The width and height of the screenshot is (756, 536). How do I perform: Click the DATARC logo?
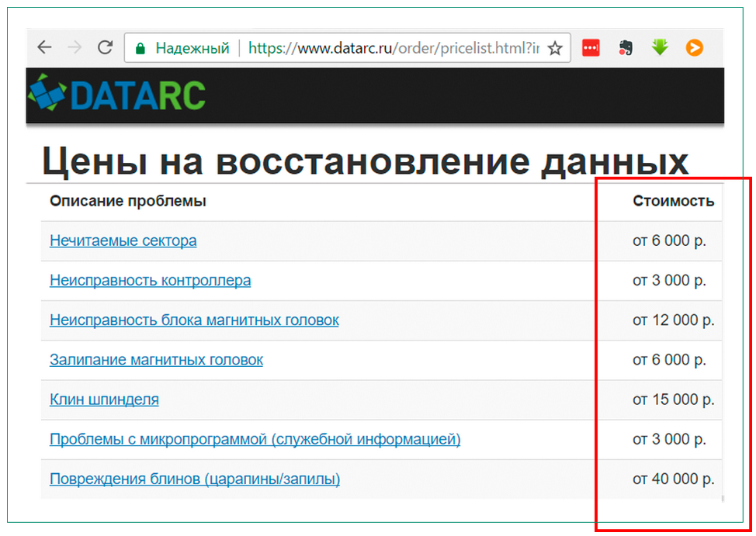(x=116, y=95)
